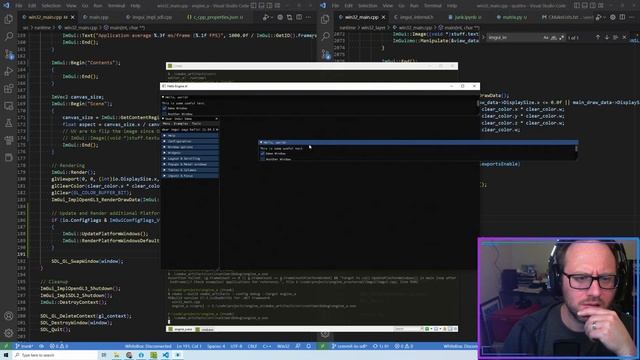640x360 pixels.
Task: Click CRLF line ending in status bar
Action: pos(252,346)
